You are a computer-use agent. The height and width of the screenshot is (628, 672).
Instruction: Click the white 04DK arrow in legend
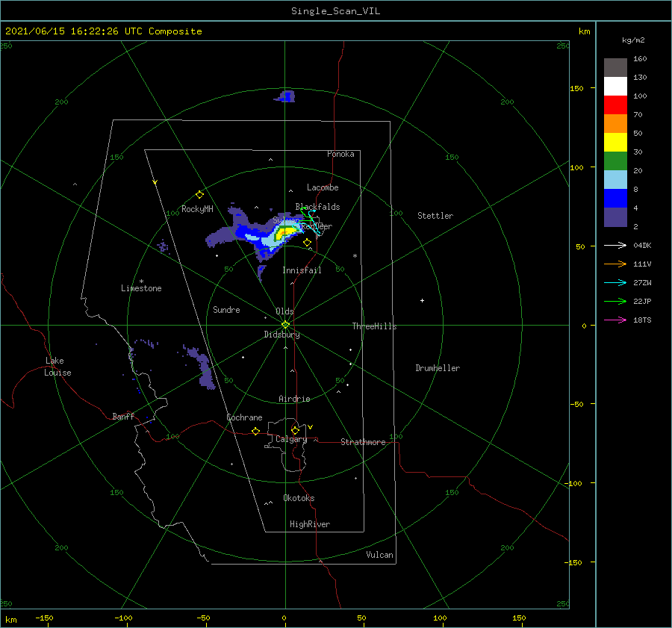pyautogui.click(x=615, y=245)
